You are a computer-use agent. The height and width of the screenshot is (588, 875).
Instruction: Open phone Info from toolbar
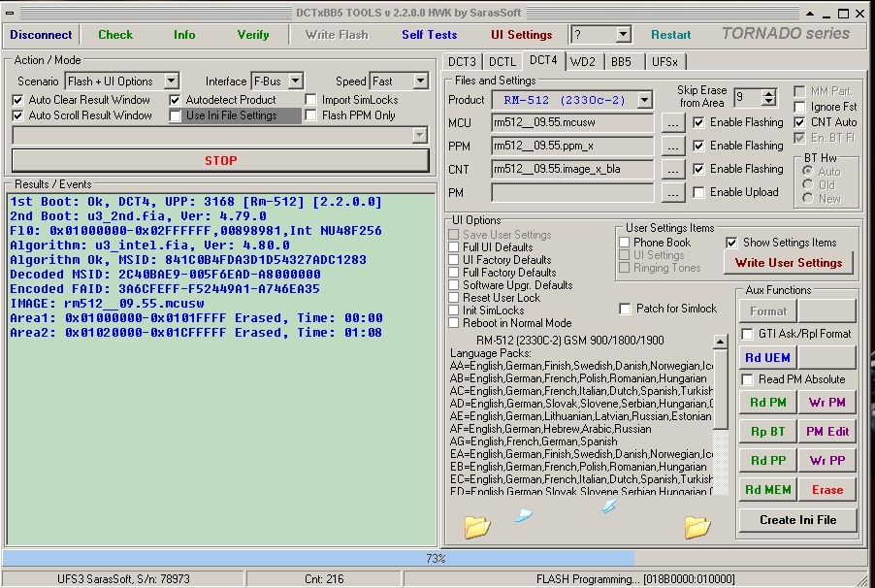click(x=184, y=35)
